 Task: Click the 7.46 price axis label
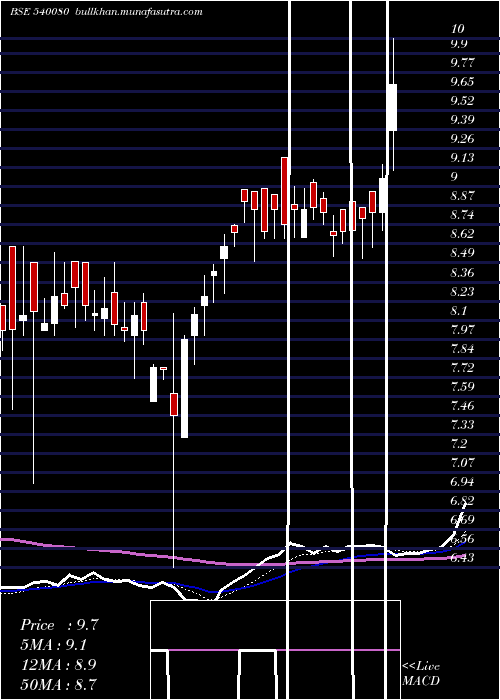click(x=462, y=406)
